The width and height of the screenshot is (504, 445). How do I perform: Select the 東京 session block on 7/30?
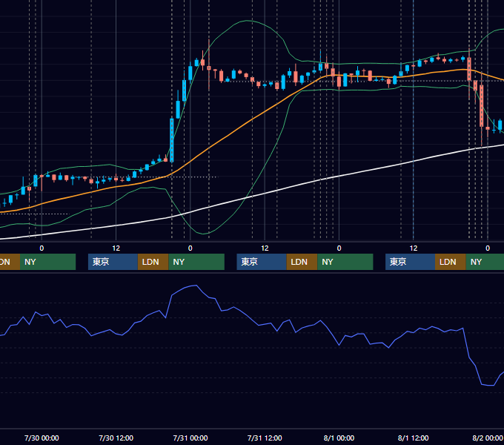(x=113, y=262)
